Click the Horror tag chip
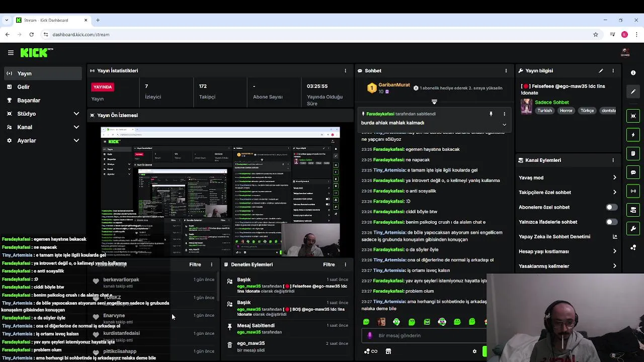Image resolution: width=644 pixels, height=362 pixels. (x=566, y=111)
